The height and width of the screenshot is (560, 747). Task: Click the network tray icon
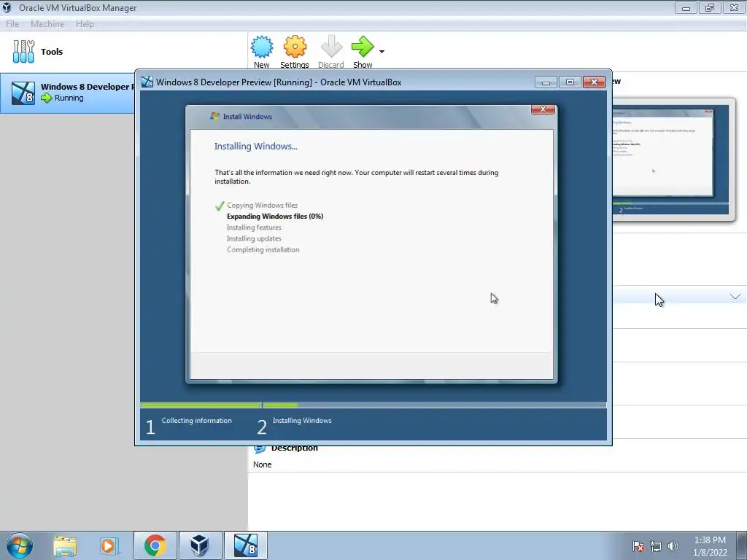tap(656, 546)
